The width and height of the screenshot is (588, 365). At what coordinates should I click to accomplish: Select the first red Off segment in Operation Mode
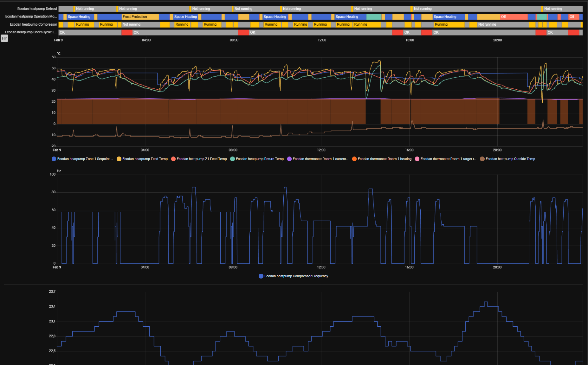pyautogui.click(x=514, y=17)
